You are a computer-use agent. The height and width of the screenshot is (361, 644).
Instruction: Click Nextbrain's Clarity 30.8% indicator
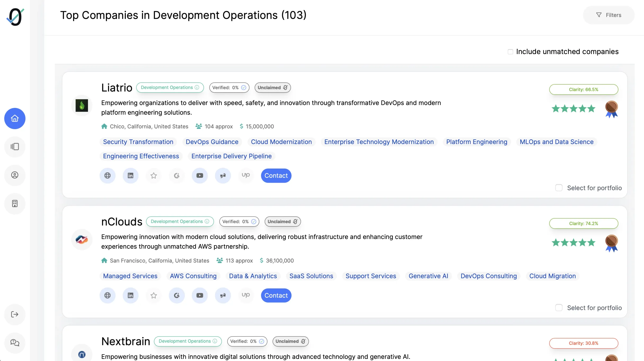point(584,343)
